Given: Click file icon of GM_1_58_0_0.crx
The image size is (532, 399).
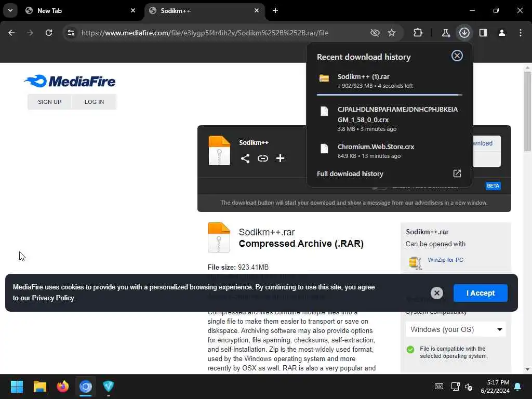Looking at the screenshot, I should [x=324, y=111].
